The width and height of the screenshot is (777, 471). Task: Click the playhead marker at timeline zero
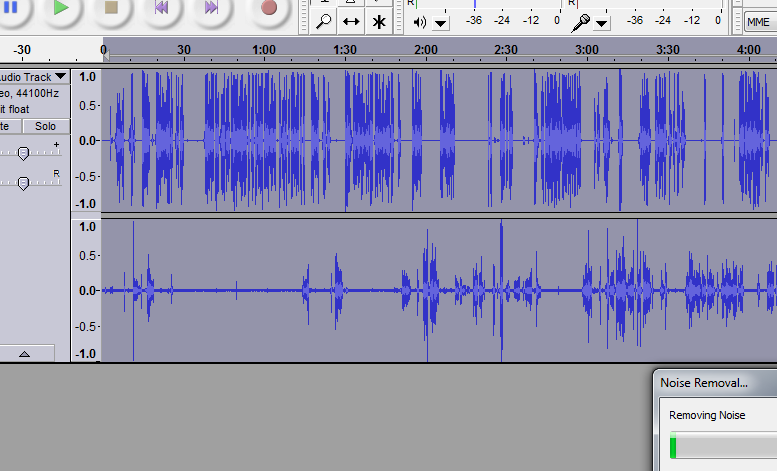click(106, 56)
